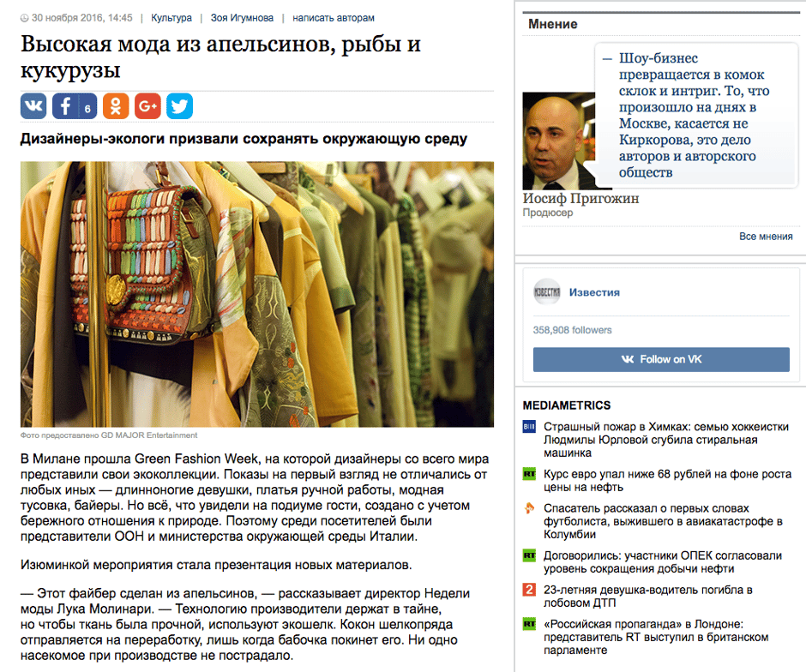Click Иосиф Пригожин portrait photo

[559, 141]
